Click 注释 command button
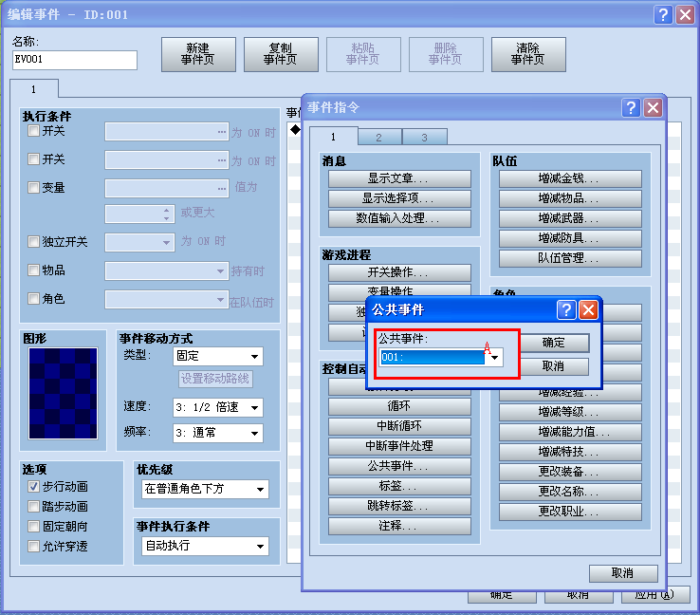 pos(399,526)
